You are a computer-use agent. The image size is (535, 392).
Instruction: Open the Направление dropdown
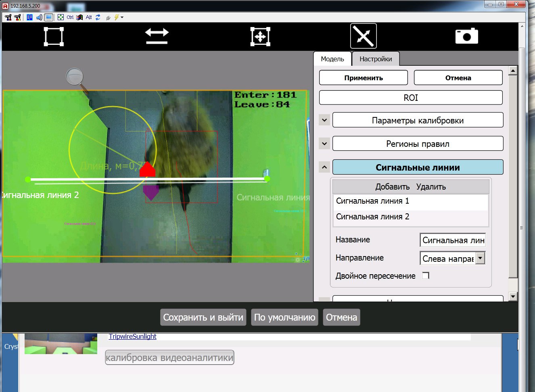(480, 258)
